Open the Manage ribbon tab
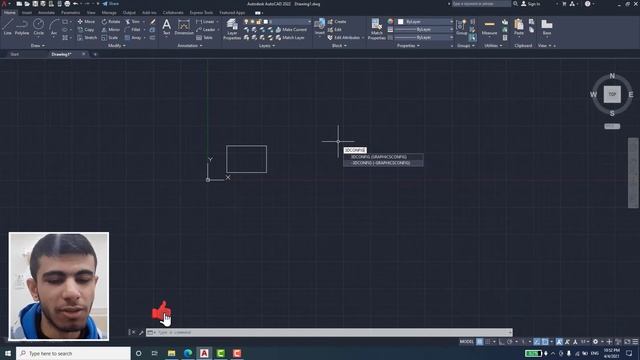The image size is (640, 360). click(109, 13)
